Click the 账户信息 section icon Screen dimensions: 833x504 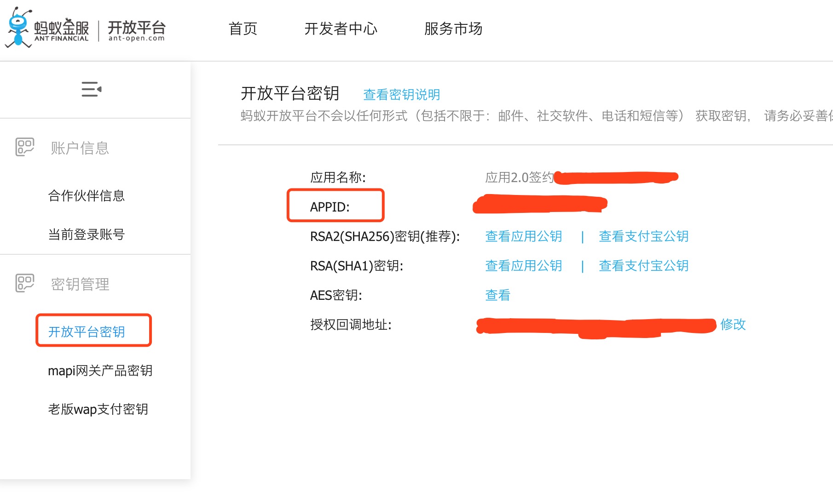[25, 147]
